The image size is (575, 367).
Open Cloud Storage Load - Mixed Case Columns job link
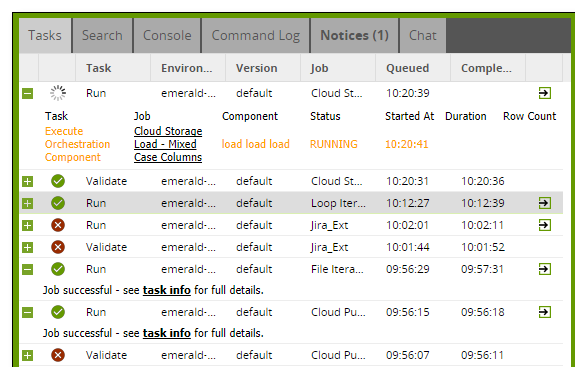click(x=168, y=144)
